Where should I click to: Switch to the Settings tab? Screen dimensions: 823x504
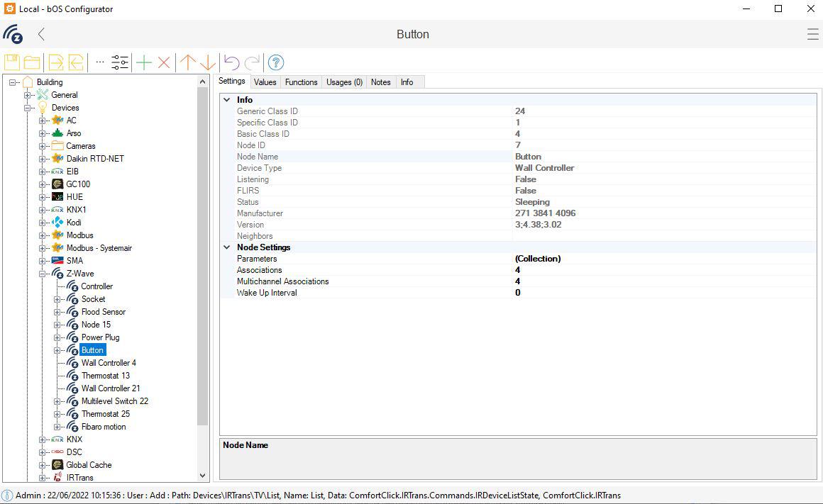pos(231,81)
